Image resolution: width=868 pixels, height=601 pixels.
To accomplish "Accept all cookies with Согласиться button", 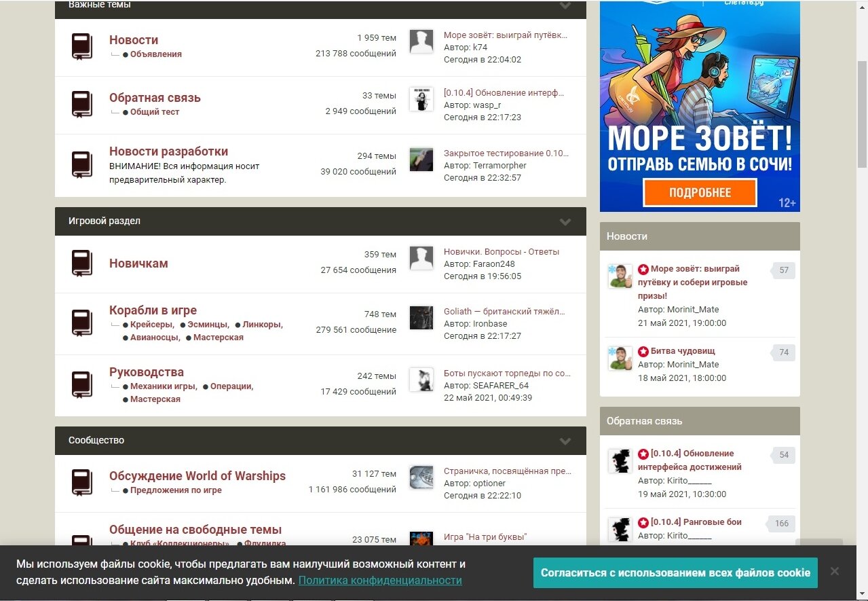I will pyautogui.click(x=675, y=572).
